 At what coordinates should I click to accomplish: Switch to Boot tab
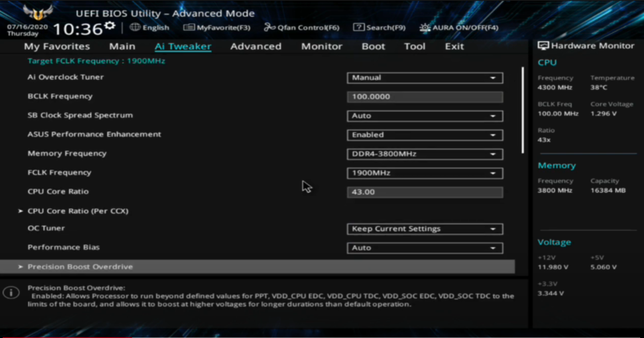pyautogui.click(x=373, y=47)
